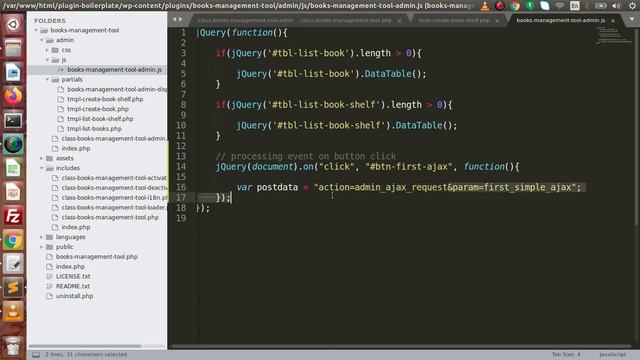This screenshot has width=640, height=360.
Task: Open Google Chrome from the dock
Action: tap(13, 240)
